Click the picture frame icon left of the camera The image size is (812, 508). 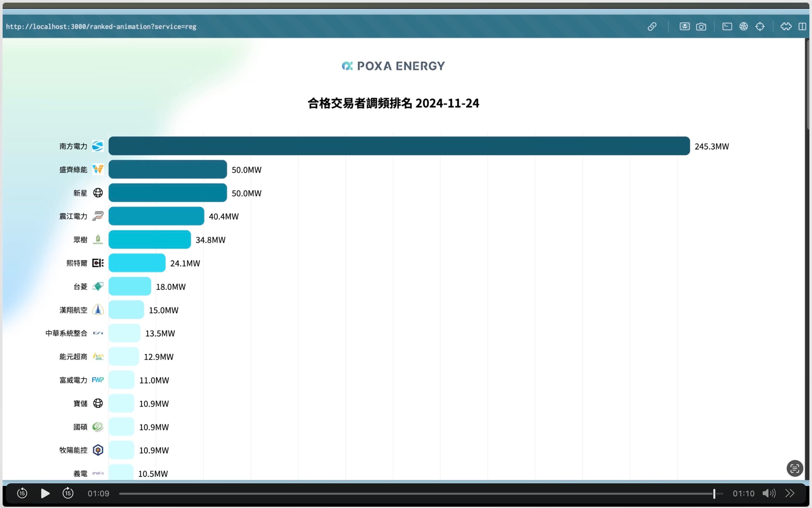point(684,26)
